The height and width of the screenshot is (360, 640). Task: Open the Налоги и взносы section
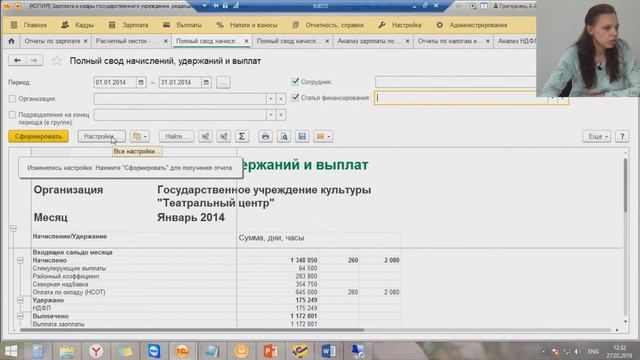[247, 25]
